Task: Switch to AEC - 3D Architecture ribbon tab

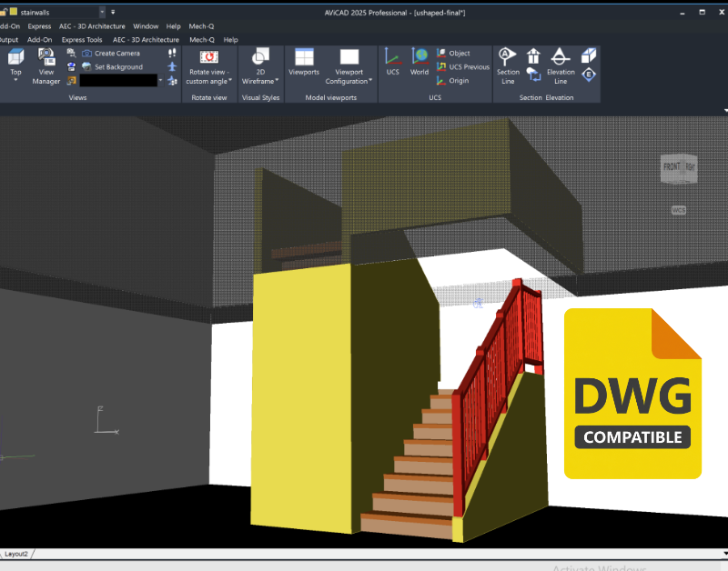Action: (x=146, y=40)
